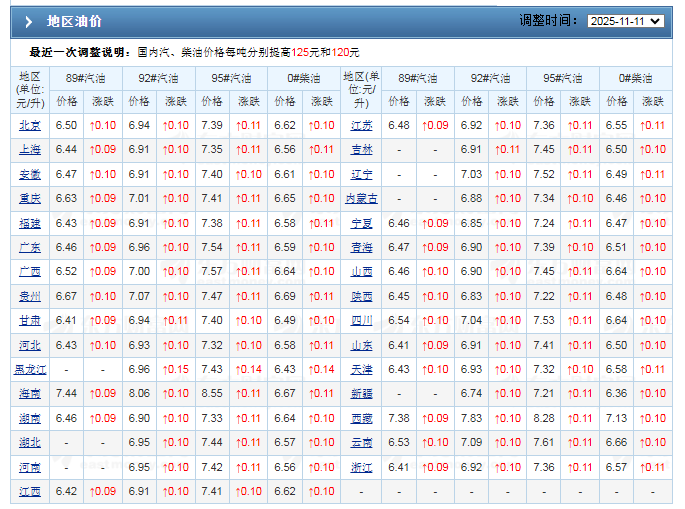Image resolution: width=685 pixels, height=509 pixels.
Task: Open the 西藏 region link
Action: point(362,418)
